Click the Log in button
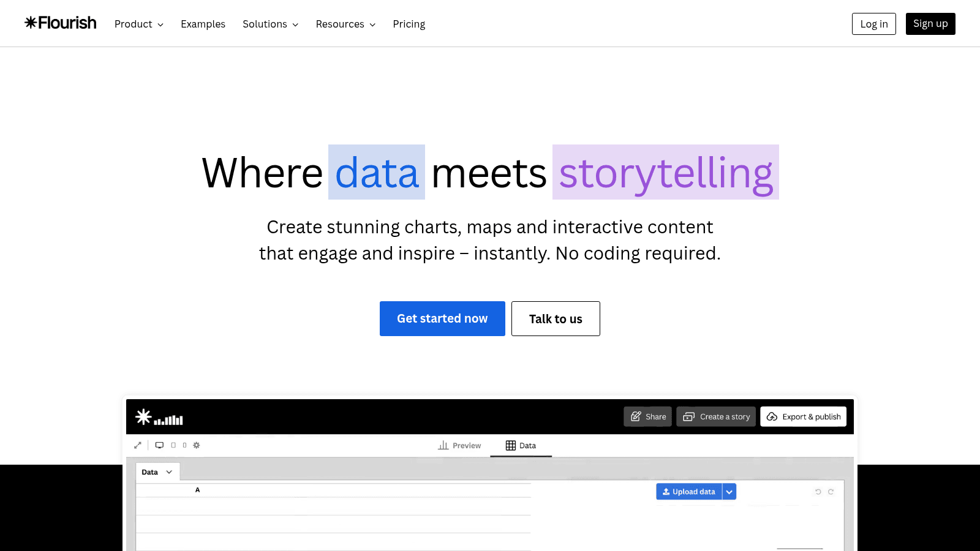 click(874, 24)
